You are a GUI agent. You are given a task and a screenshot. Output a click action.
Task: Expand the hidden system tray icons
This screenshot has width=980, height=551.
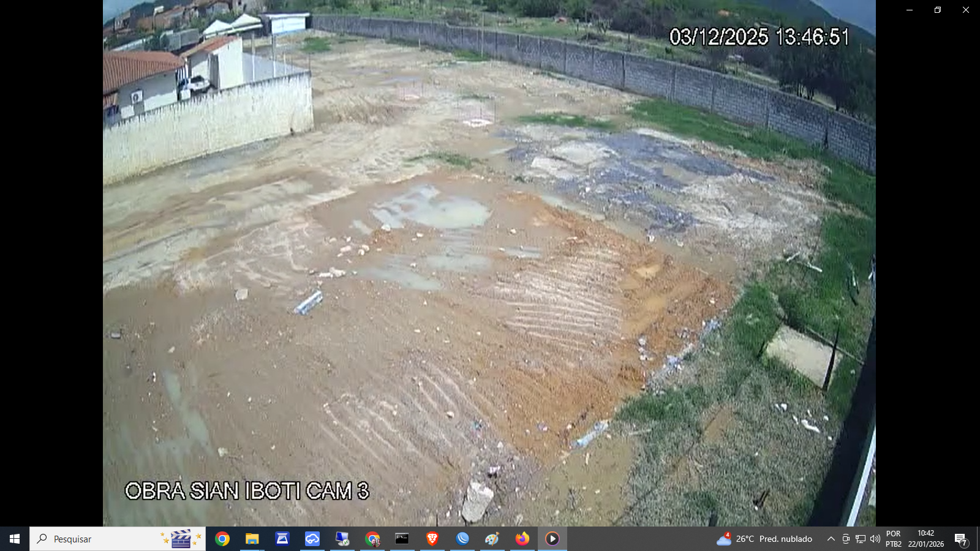tap(831, 539)
